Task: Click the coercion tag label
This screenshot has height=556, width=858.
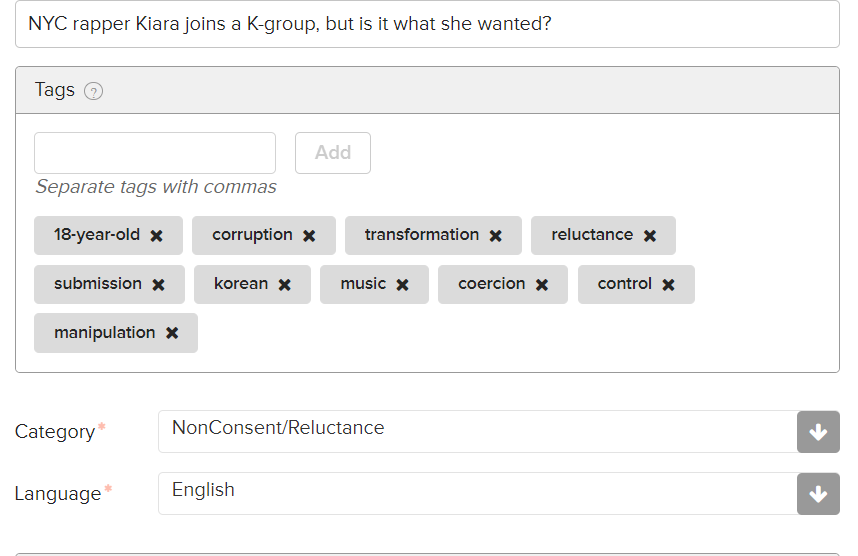Action: [492, 283]
